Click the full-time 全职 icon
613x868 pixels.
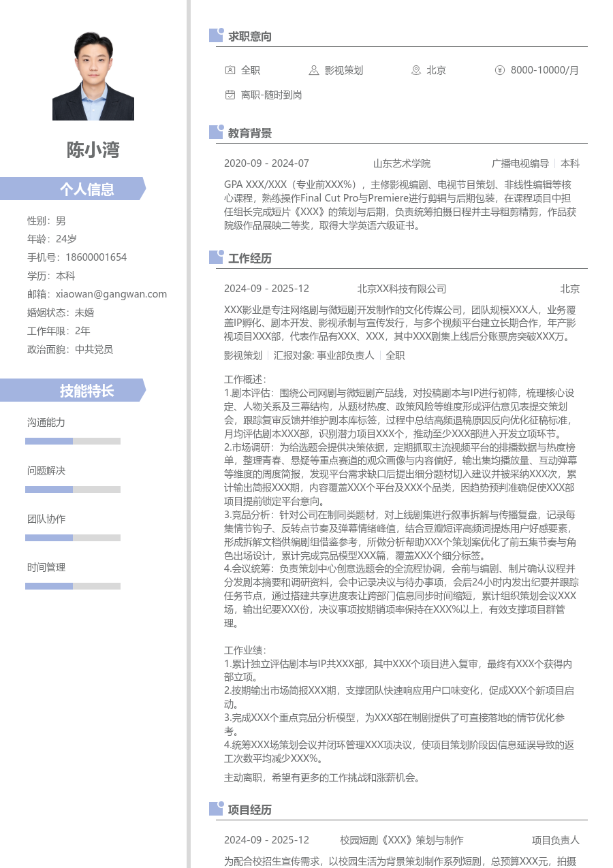230,70
